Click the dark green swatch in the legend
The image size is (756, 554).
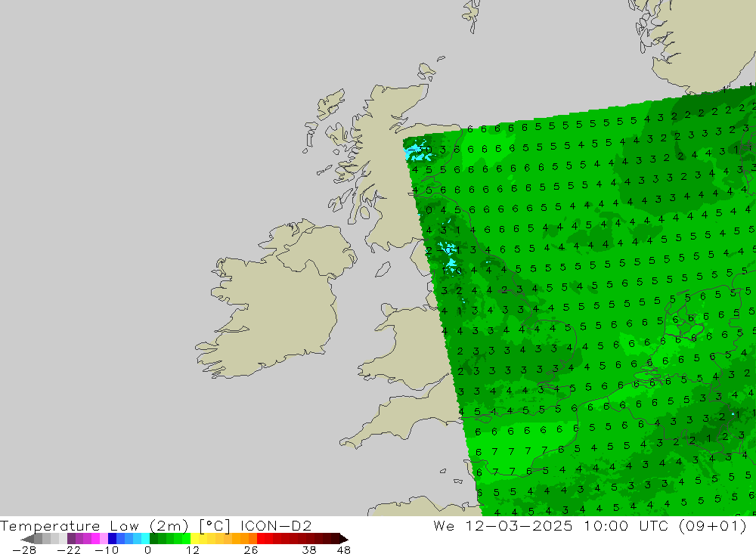coord(153,539)
